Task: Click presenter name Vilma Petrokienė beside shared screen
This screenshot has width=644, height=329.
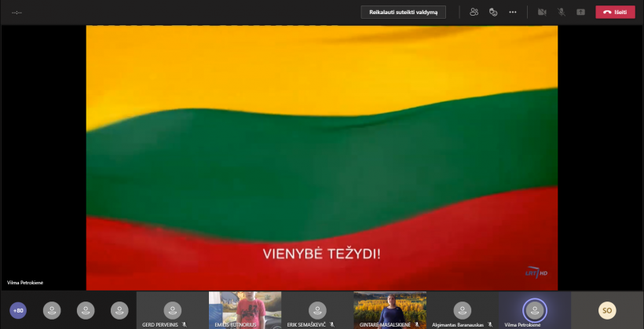Action: 25,283
